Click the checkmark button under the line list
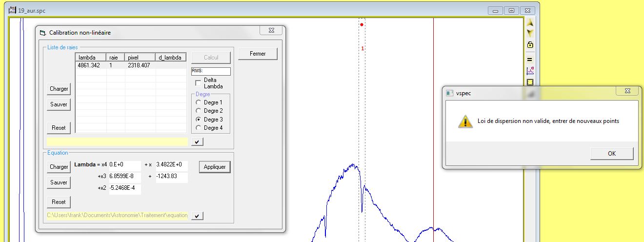This screenshot has width=644, height=242. point(197,142)
